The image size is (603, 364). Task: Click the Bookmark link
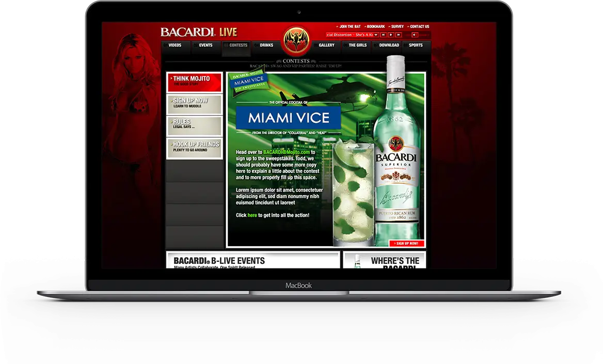pos(375,26)
